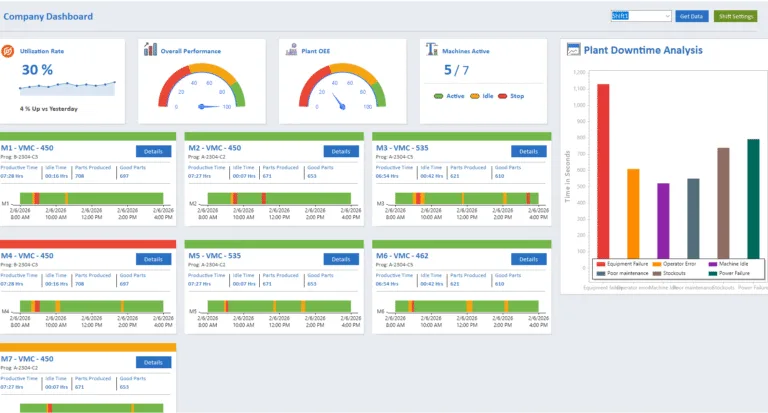768x413 pixels.
Task: Click the M6 - VMC - 462 title
Action: tap(402, 256)
